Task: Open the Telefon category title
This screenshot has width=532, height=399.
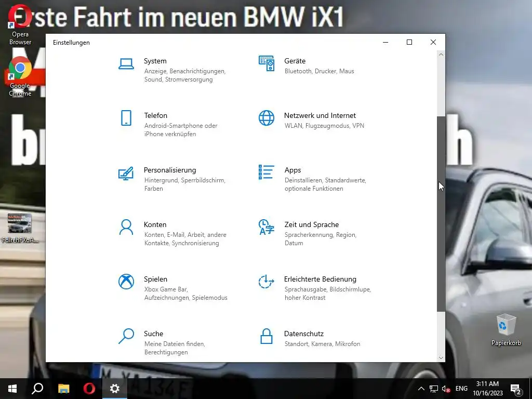Action: (155, 116)
